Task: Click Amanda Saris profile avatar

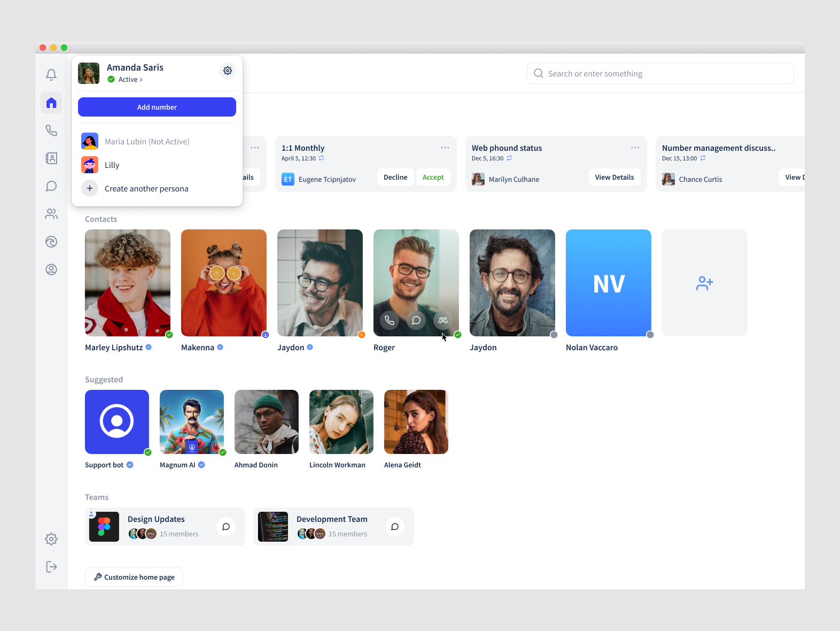Action: pyautogui.click(x=89, y=73)
